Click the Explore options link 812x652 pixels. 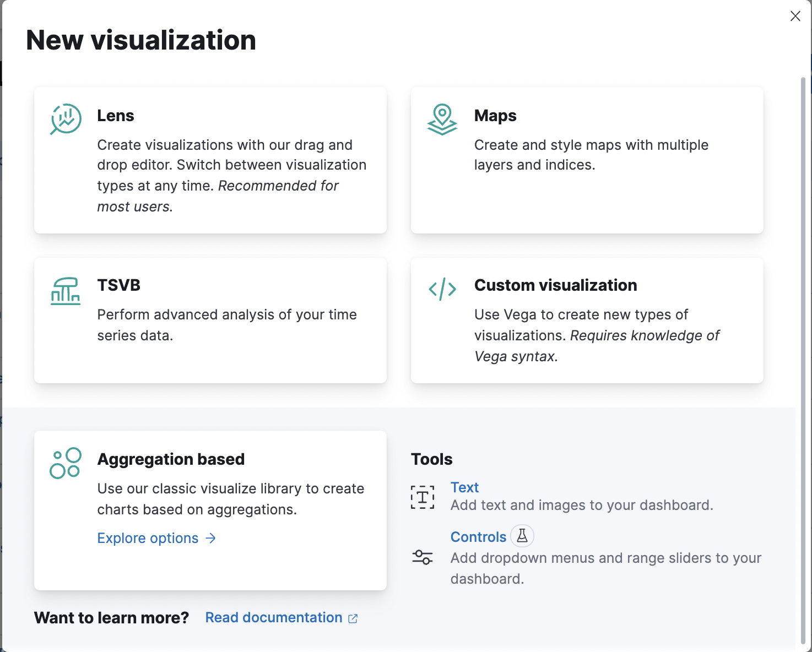148,538
